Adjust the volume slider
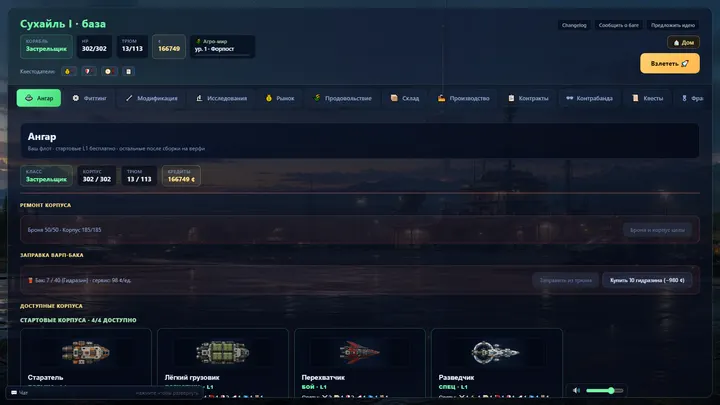The height and width of the screenshot is (405, 720). coord(605,390)
